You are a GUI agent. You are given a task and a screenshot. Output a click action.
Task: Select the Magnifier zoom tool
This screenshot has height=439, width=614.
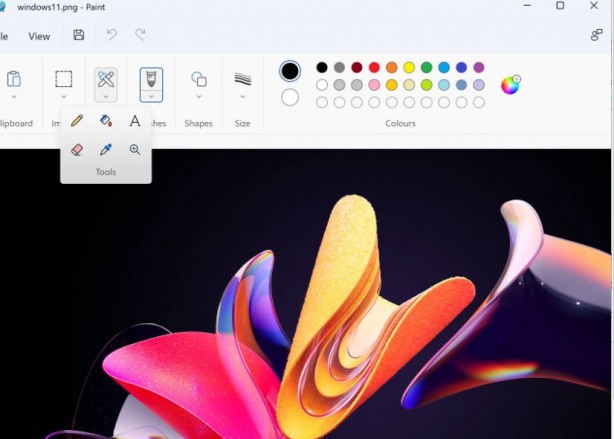135,150
